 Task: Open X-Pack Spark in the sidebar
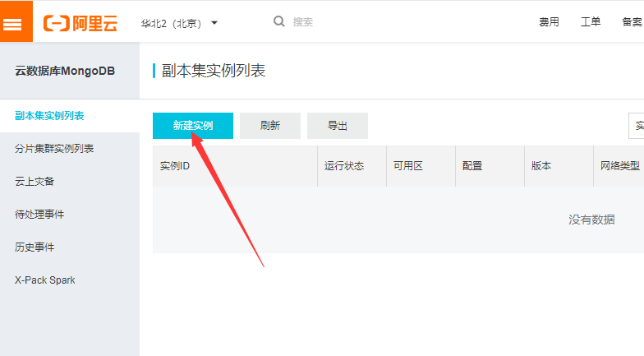coord(44,280)
